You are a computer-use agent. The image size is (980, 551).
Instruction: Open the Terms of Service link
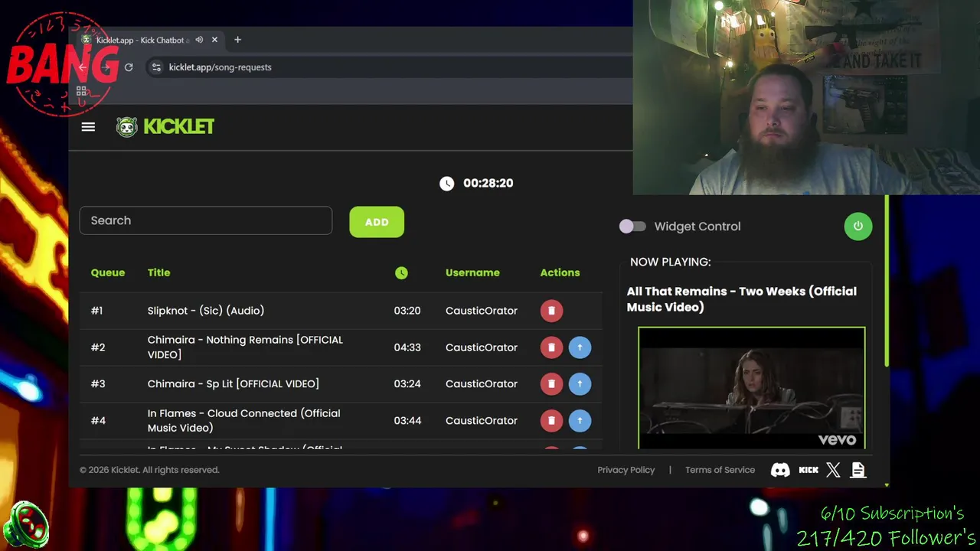(720, 470)
